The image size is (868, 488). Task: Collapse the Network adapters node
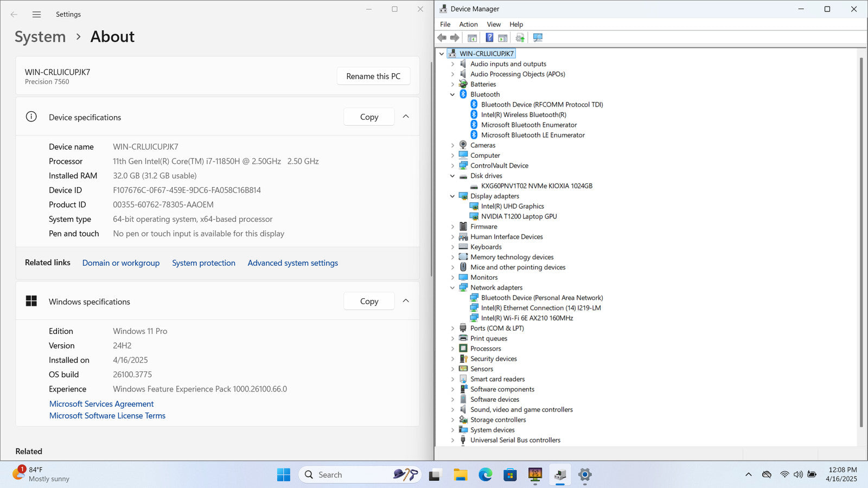[452, 287]
